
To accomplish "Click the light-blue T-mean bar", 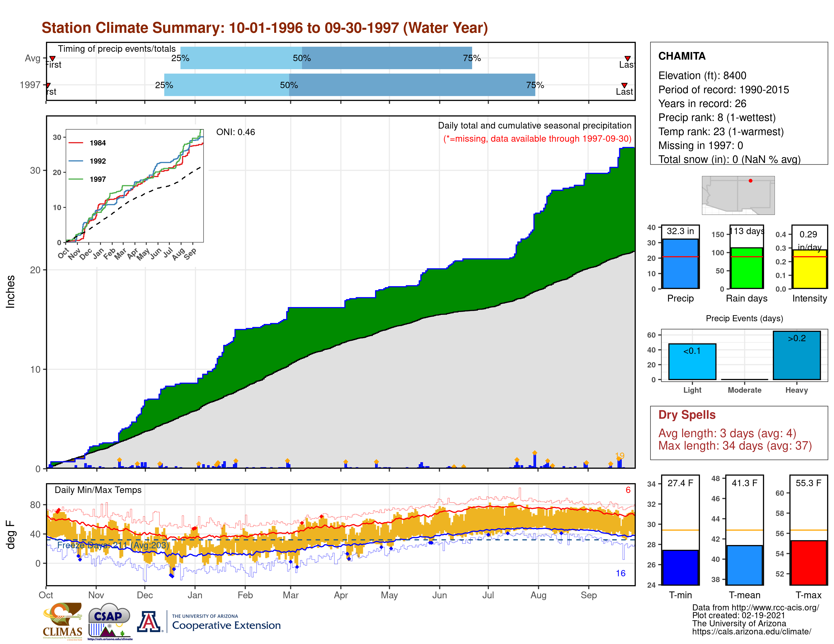I will coord(744,565).
